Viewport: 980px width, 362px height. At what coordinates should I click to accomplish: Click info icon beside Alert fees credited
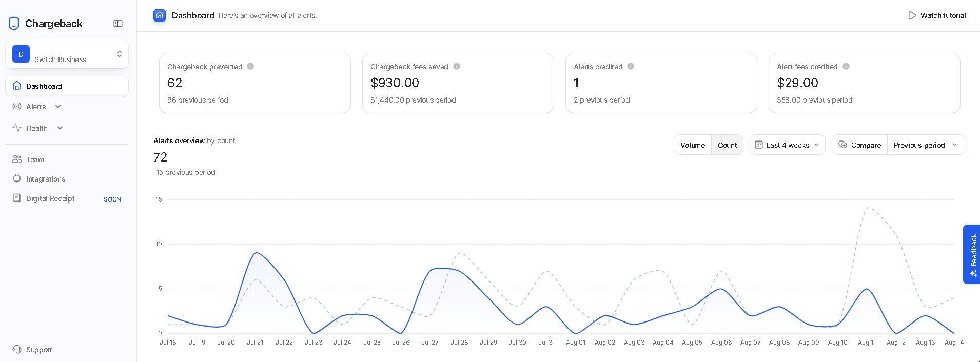[x=846, y=66]
